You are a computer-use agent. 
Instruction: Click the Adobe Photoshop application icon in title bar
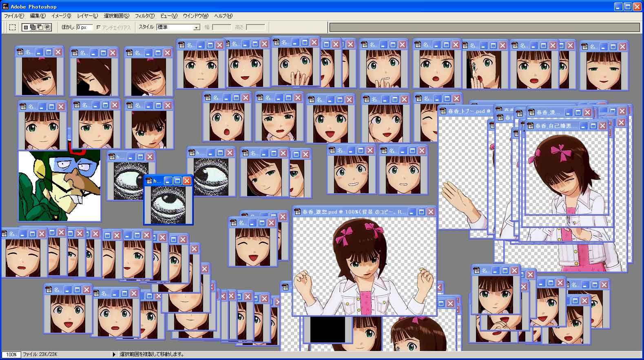click(6, 7)
